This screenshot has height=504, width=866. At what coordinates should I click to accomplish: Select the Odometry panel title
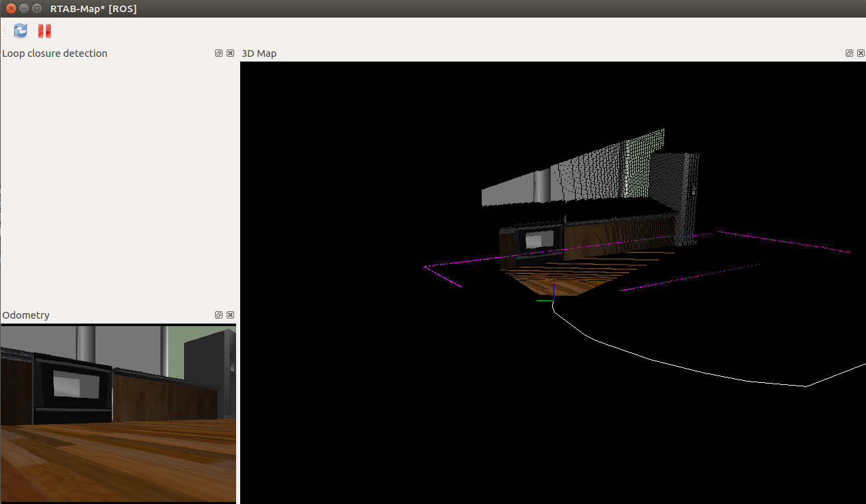[26, 315]
